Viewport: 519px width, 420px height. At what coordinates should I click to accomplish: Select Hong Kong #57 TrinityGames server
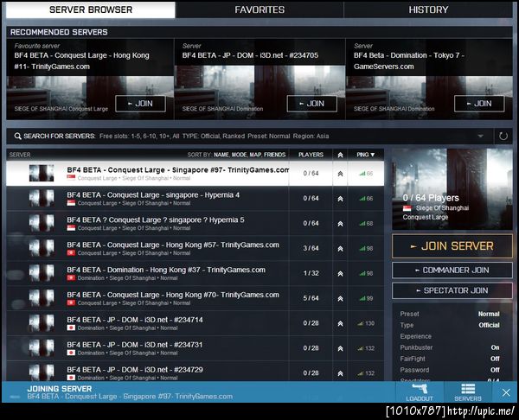coord(195,248)
